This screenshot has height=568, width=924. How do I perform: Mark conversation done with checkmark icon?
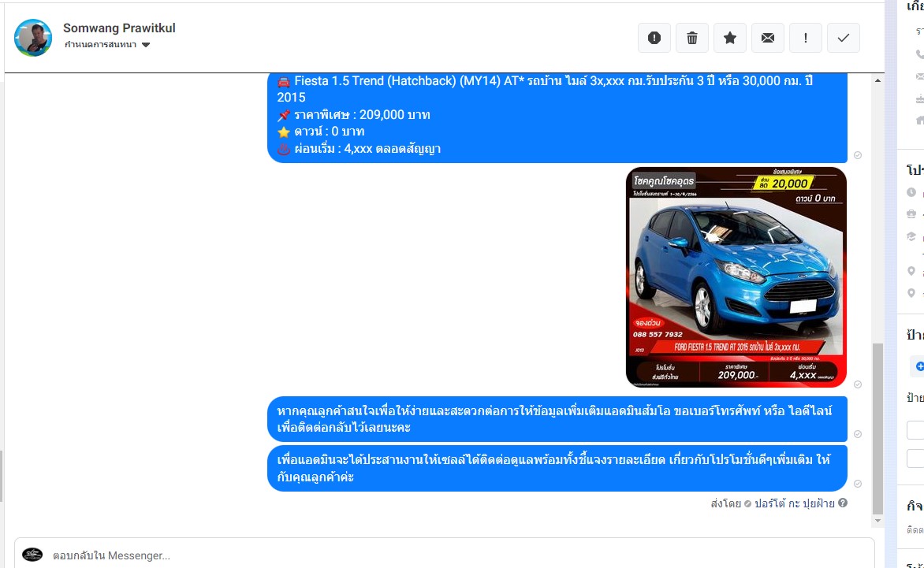[x=844, y=38]
